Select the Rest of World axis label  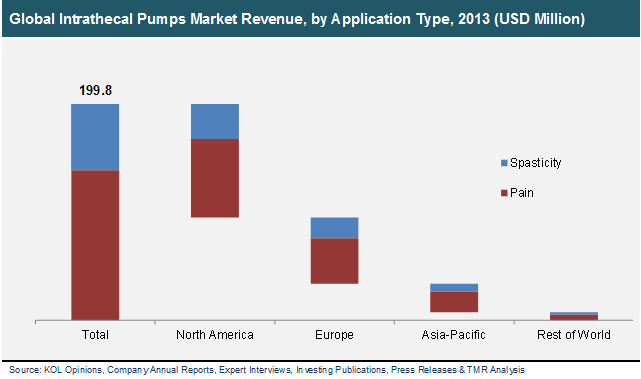[x=574, y=334]
